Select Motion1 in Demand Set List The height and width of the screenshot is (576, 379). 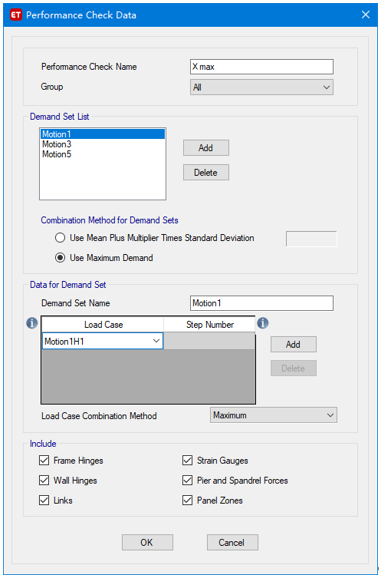tap(102, 134)
